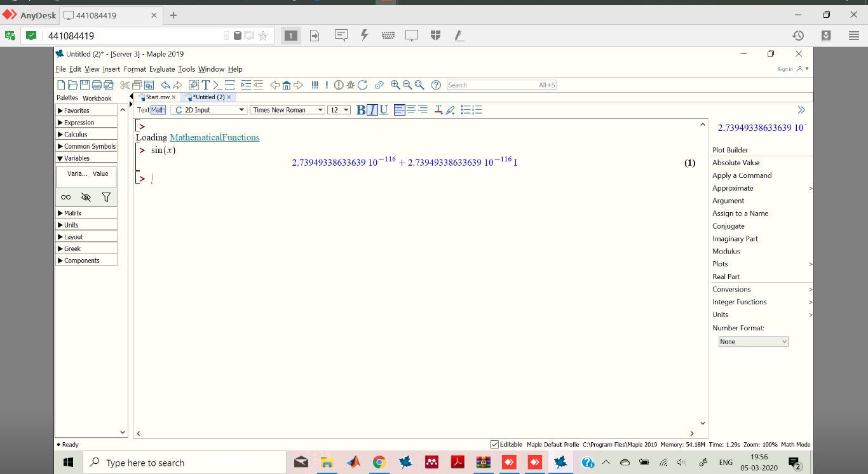Click the Home navigation icon in toolbar
The image size is (868, 474).
point(287,85)
